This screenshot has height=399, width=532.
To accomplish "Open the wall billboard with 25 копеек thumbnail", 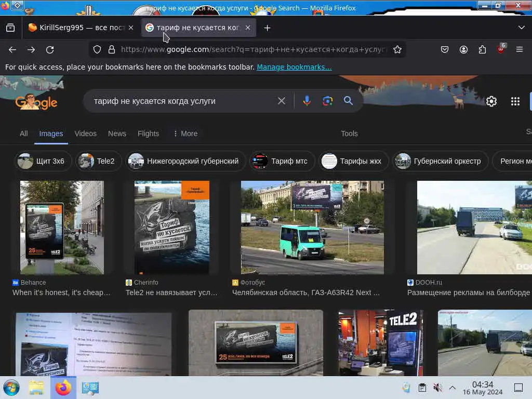I will click(x=256, y=343).
